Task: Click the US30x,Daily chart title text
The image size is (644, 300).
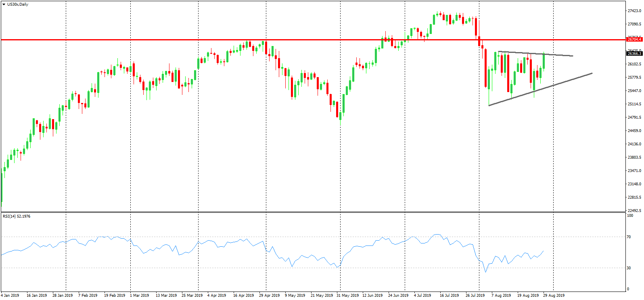Action: pos(18,4)
